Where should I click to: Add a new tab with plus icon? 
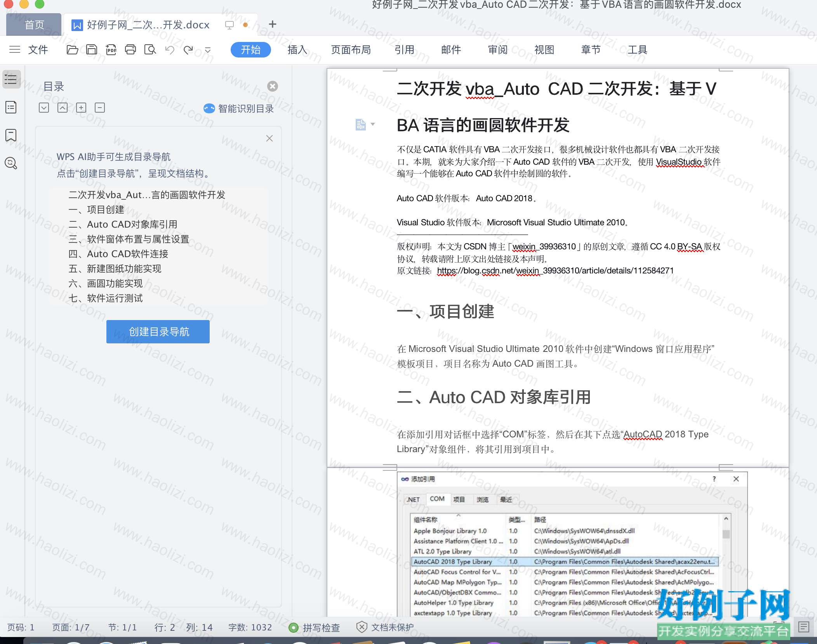(273, 24)
